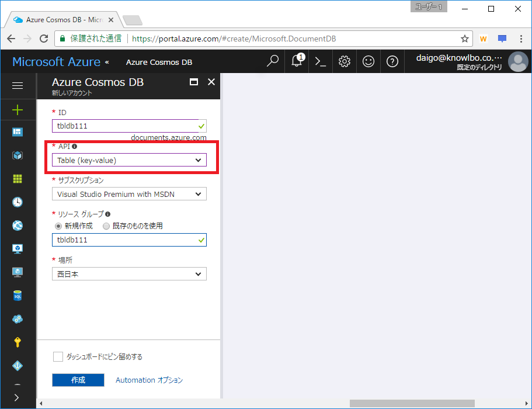Screen dimensions: 532x409
Task: Open the location dropdown 西日本
Action: pyautogui.click(x=129, y=274)
